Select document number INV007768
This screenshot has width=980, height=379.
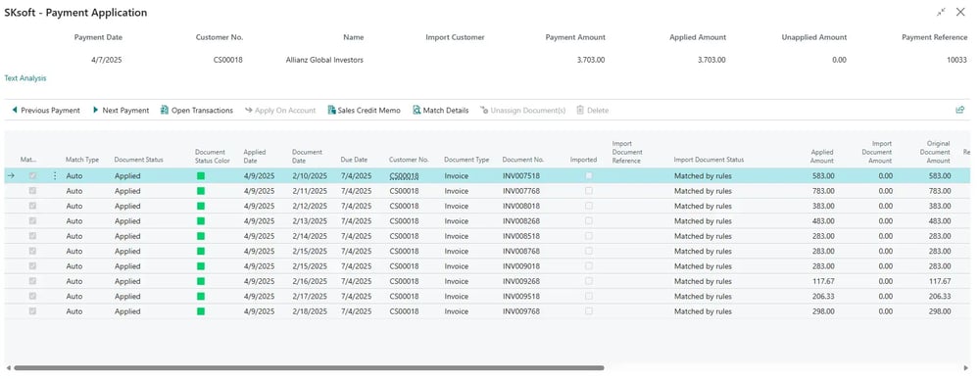[x=521, y=191]
